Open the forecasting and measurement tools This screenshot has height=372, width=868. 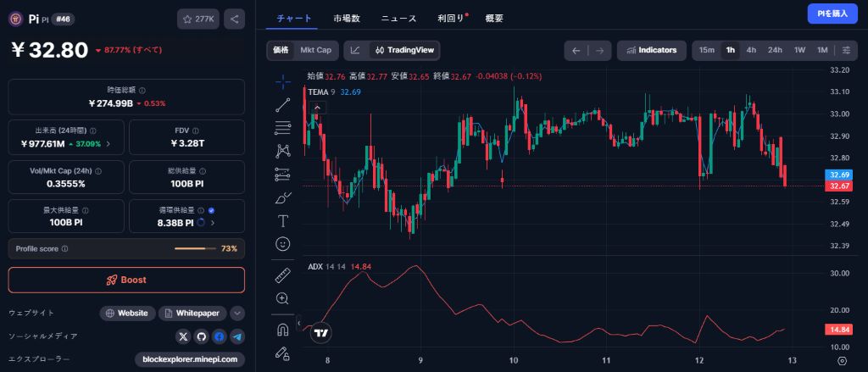pyautogui.click(x=283, y=175)
